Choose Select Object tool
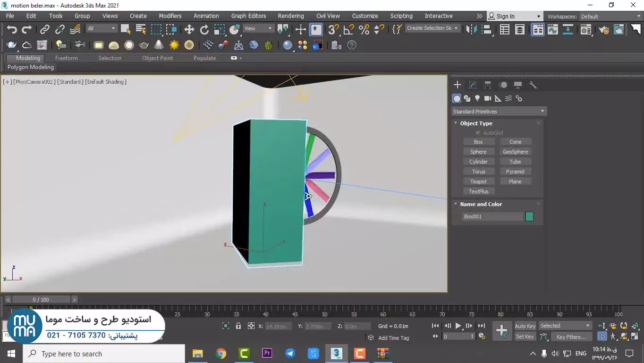 [126, 29]
